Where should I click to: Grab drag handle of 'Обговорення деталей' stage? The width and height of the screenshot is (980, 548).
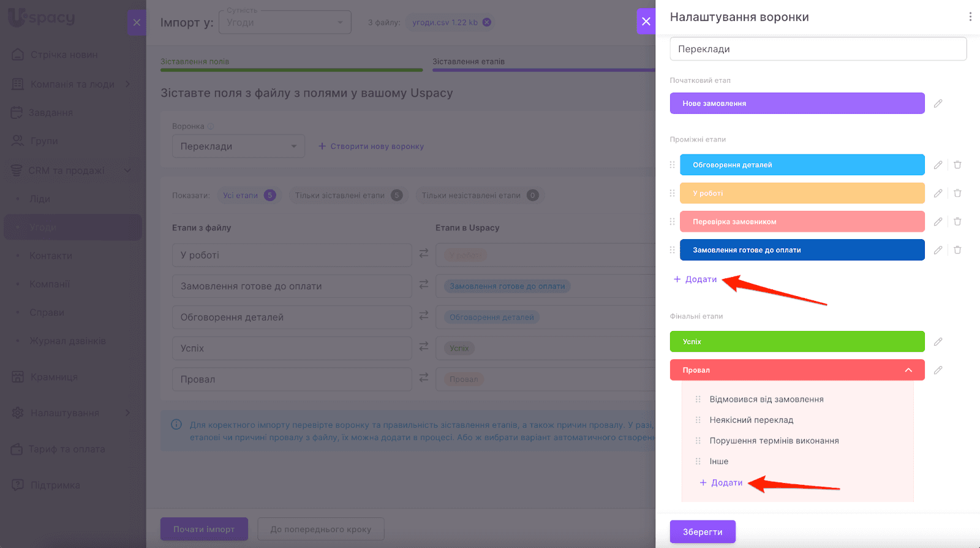[672, 165]
